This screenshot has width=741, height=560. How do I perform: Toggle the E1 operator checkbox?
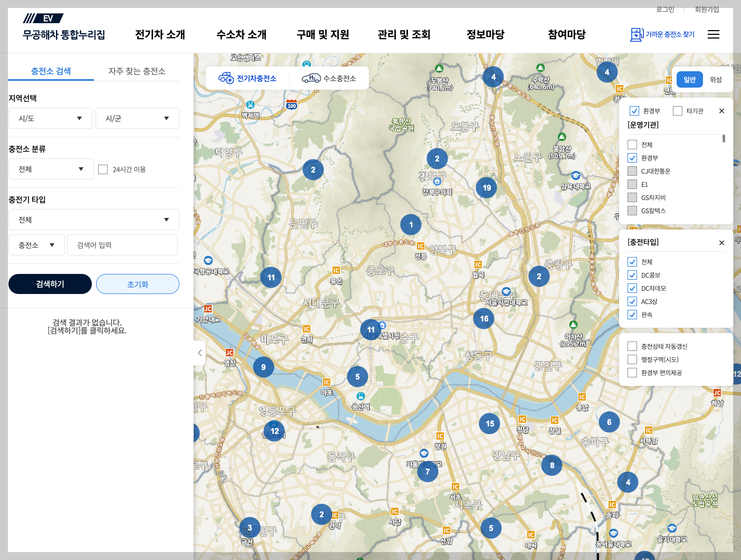tap(632, 184)
